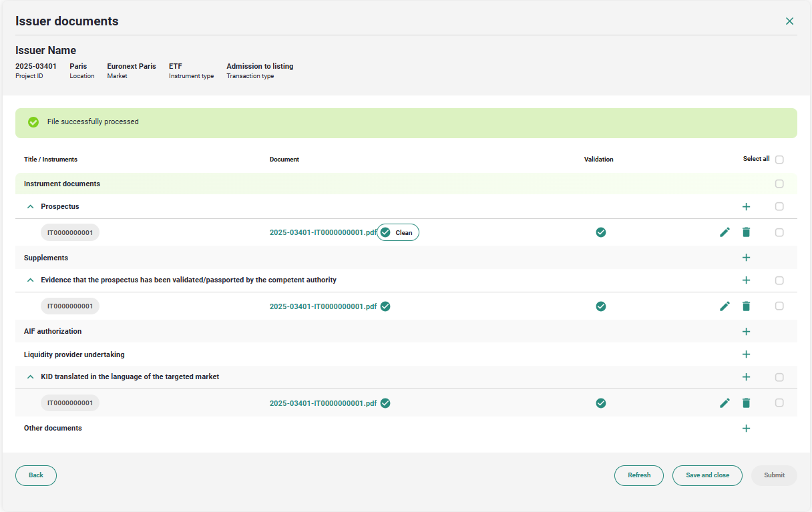Collapse the KID translated section
This screenshot has height=512, width=812.
click(30, 377)
